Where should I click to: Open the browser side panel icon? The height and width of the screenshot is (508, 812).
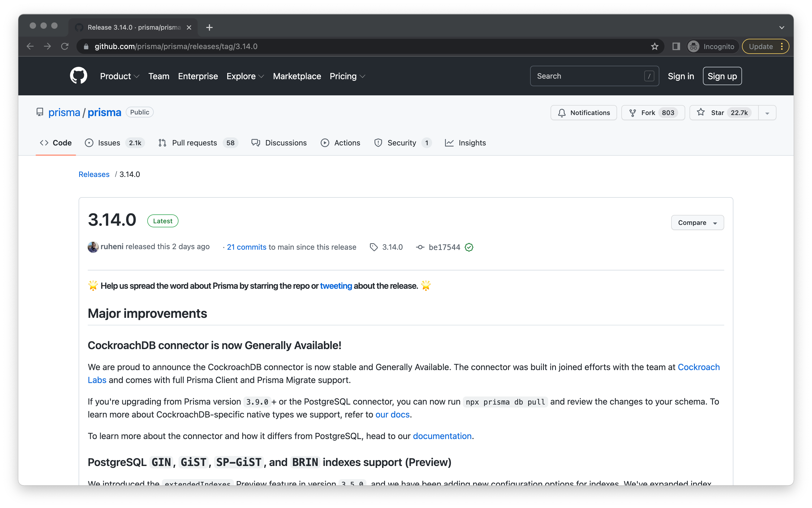pyautogui.click(x=676, y=46)
